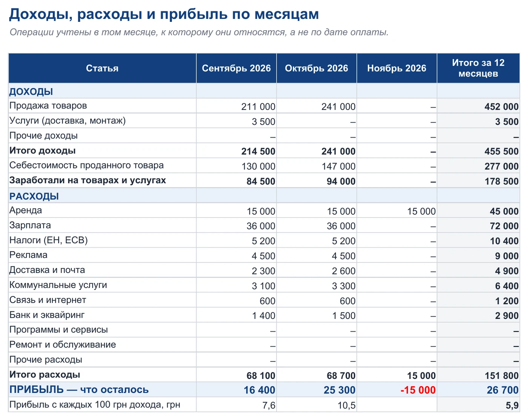
Task: Click the title "Доходы, расходы и прибыль по месяцам"
Action: click(x=164, y=14)
